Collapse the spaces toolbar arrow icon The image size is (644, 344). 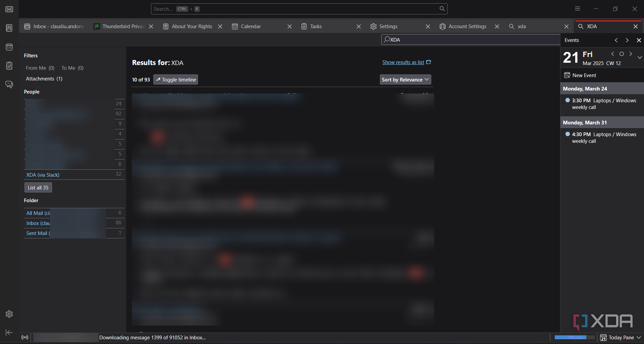9,332
